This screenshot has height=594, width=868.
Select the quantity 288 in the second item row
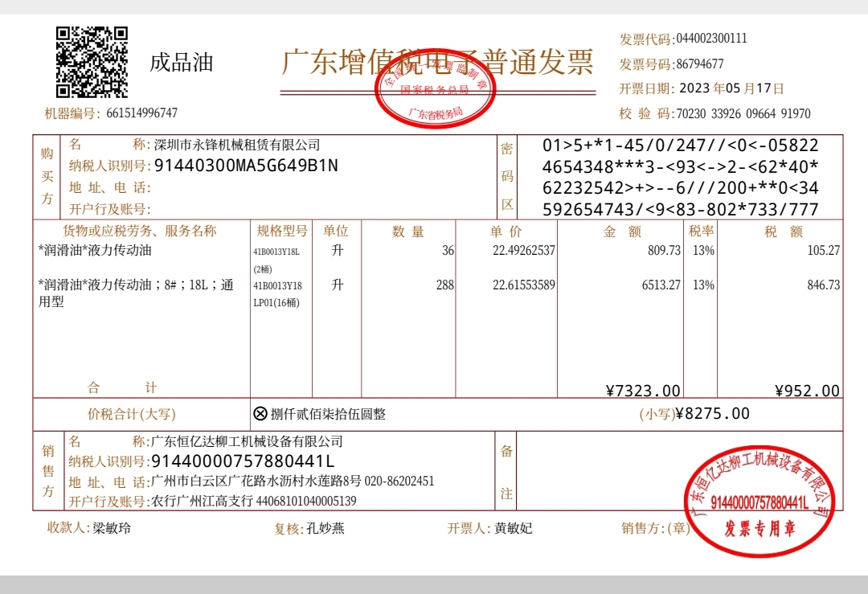(x=444, y=285)
